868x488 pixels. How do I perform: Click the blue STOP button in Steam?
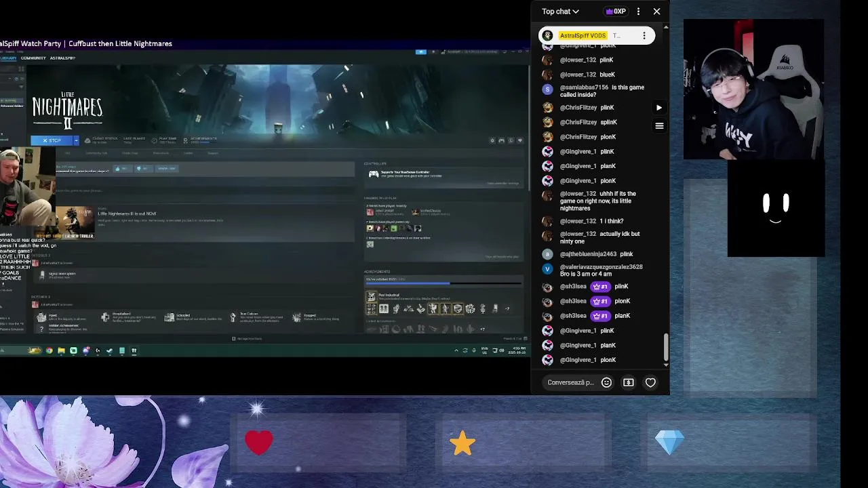click(x=52, y=140)
